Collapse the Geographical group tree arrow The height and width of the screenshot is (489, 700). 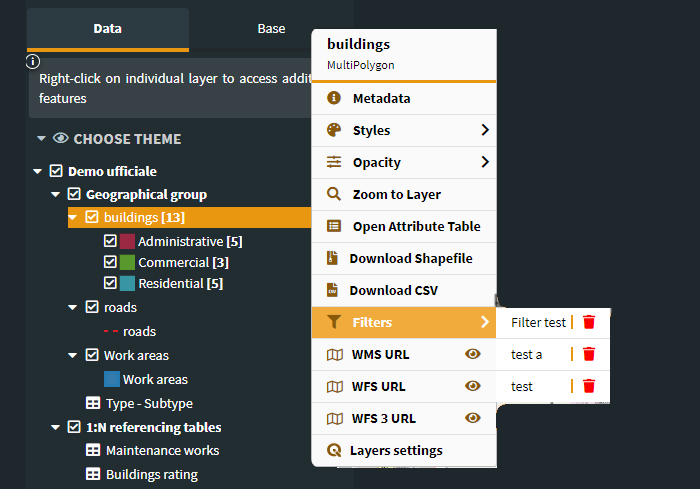pos(55,194)
